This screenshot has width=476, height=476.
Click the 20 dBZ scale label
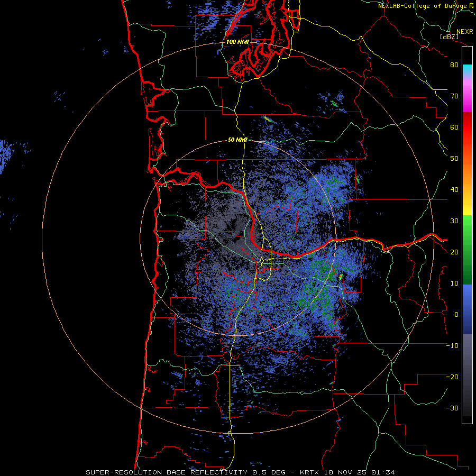(x=454, y=252)
